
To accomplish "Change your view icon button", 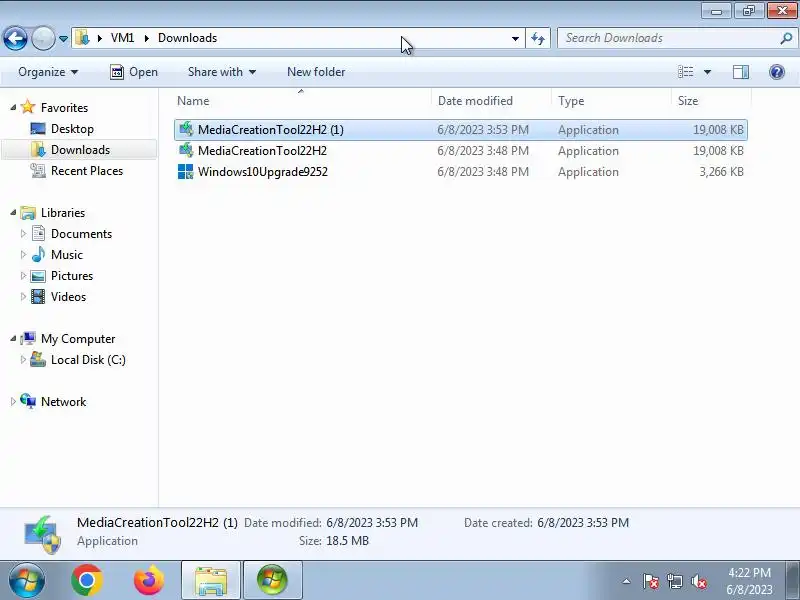I will pos(685,72).
